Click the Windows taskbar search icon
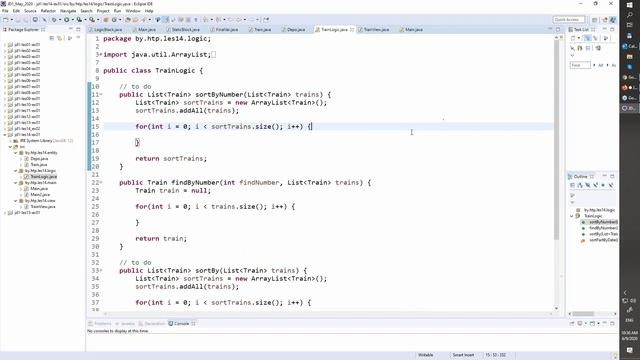 coord(630,15)
